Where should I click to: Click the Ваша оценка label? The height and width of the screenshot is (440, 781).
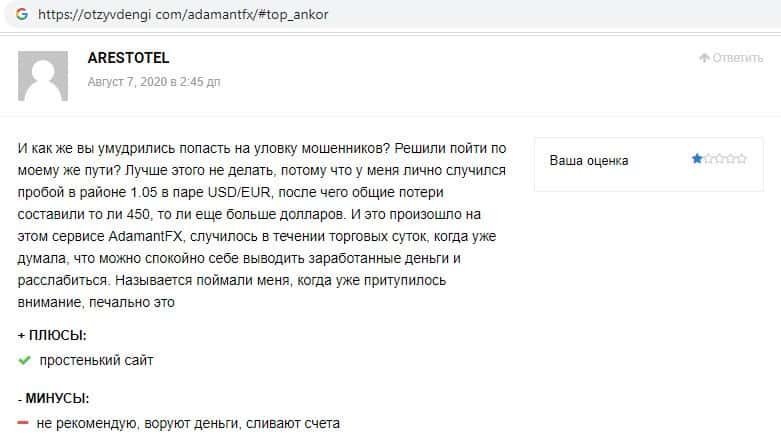589,160
